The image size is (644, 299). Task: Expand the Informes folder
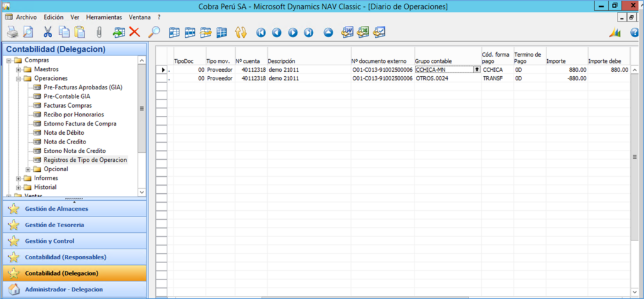[x=18, y=178]
